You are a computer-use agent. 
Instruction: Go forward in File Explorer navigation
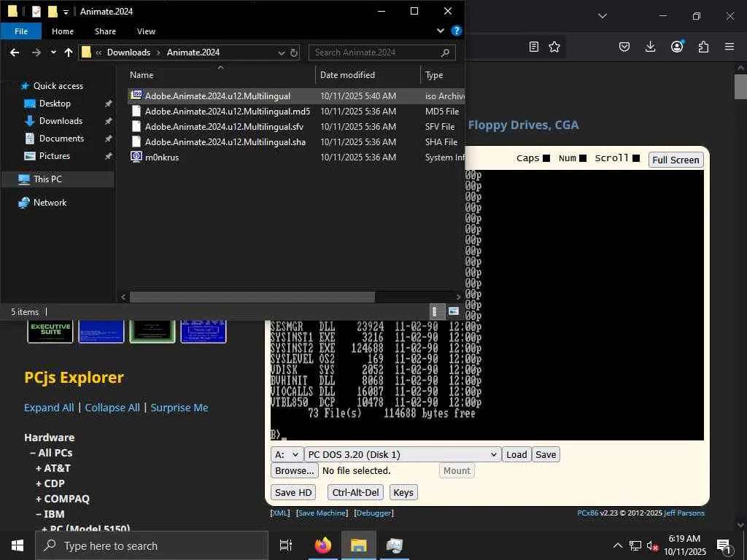tap(36, 52)
